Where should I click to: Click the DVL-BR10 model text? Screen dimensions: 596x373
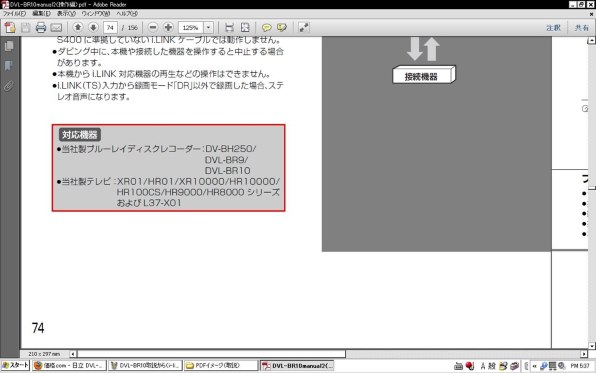[x=228, y=171]
